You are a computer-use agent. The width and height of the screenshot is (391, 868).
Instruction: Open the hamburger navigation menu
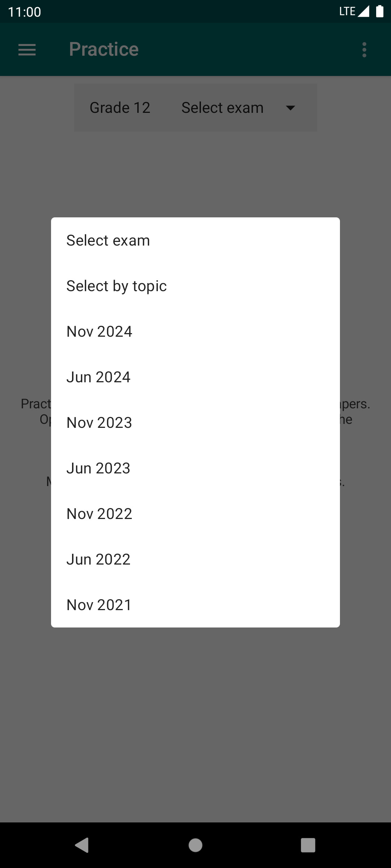pos(27,50)
